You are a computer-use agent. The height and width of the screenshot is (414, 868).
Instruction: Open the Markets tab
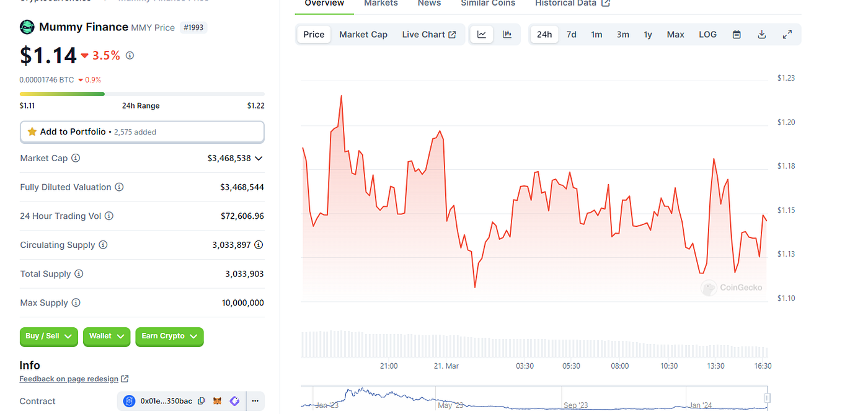tap(381, 4)
